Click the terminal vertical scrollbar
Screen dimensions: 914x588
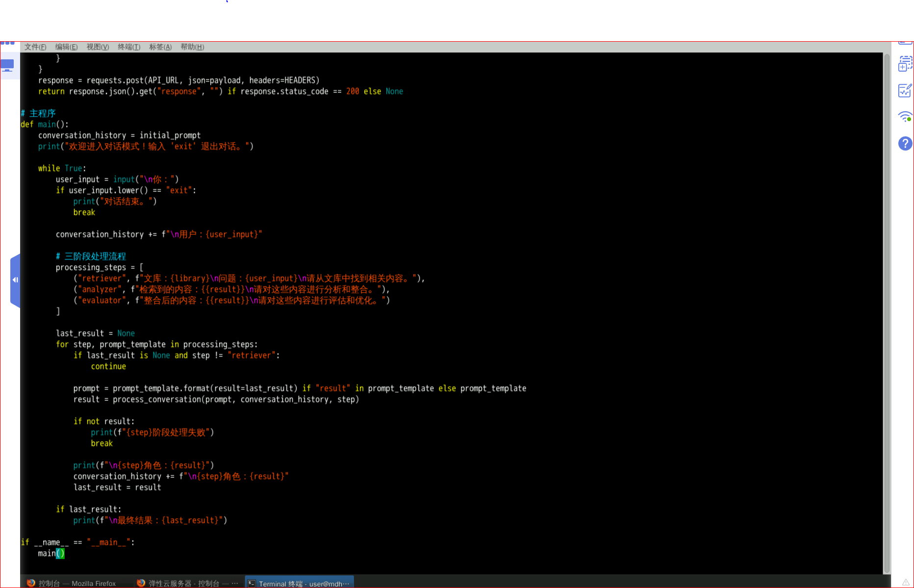887,313
